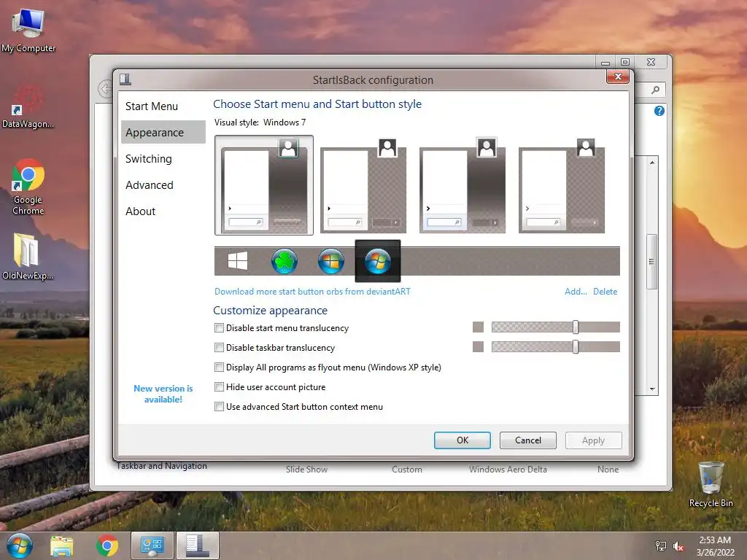This screenshot has height=560, width=747.
Task: Check Display All programs as flyout menu
Action: 219,367
